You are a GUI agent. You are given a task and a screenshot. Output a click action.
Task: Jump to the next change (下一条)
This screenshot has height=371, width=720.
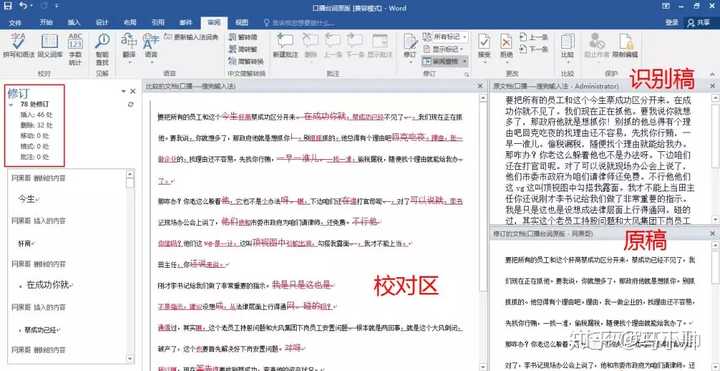click(533, 49)
